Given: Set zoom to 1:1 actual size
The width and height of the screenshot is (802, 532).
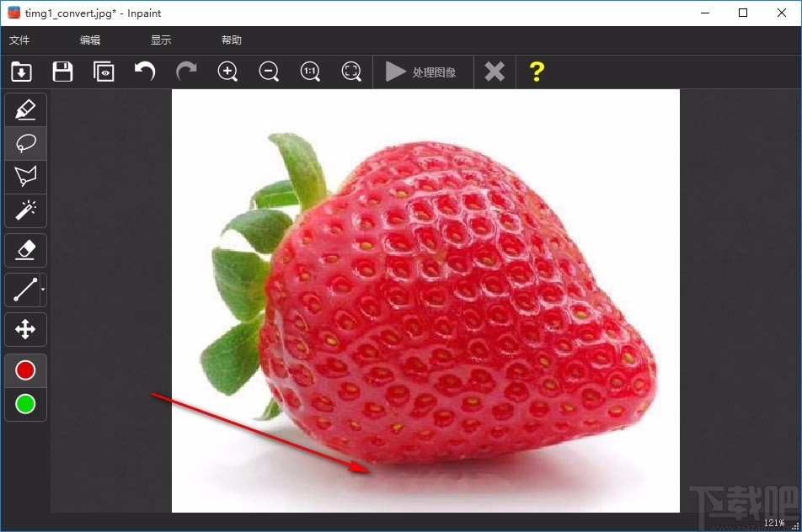Looking at the screenshot, I should tap(310, 72).
